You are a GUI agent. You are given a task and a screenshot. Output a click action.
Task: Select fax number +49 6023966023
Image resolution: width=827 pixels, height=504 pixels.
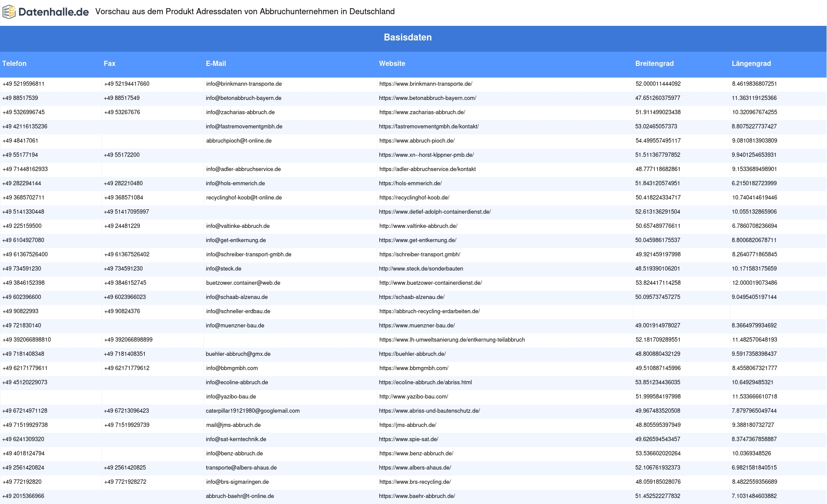[125, 297]
